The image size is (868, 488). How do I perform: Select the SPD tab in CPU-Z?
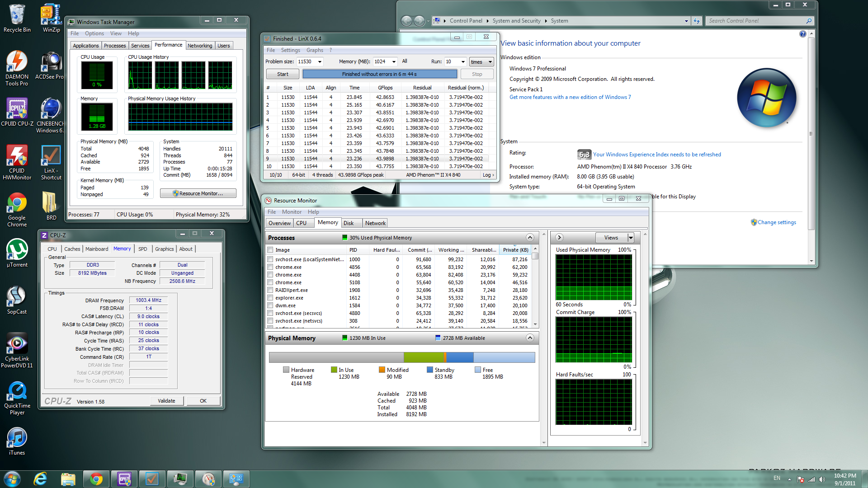(142, 249)
